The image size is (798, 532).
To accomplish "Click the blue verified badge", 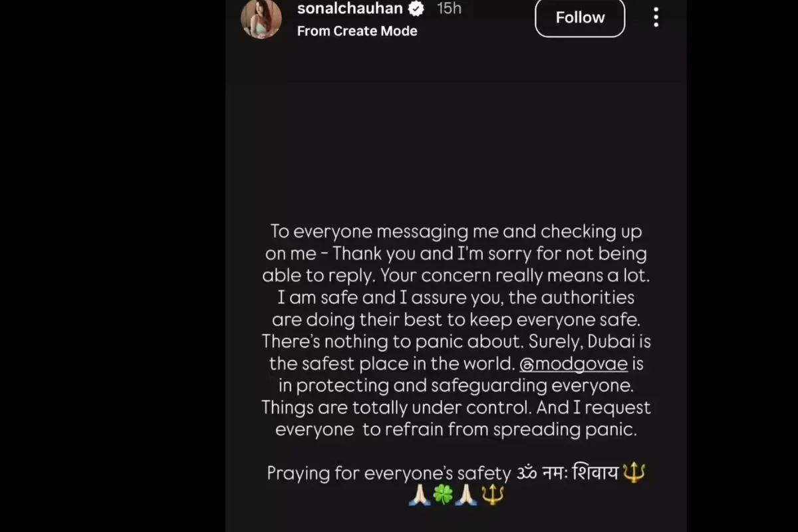I will pos(417,9).
